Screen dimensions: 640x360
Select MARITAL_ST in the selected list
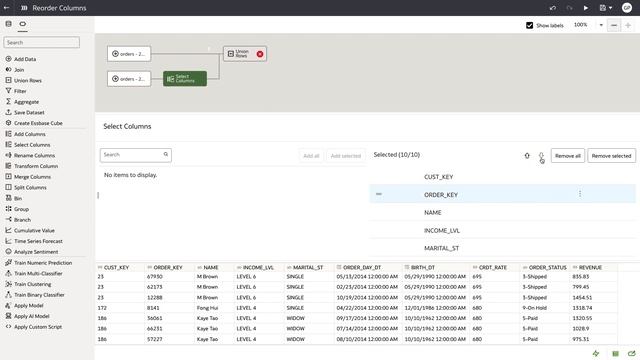pyautogui.click(x=502, y=248)
